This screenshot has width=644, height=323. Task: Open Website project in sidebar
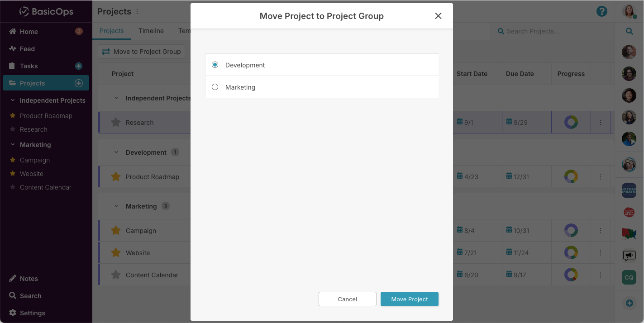32,174
